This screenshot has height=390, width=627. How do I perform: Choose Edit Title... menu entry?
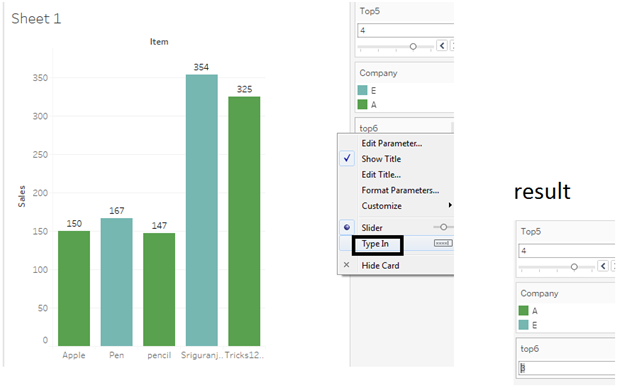coord(381,174)
